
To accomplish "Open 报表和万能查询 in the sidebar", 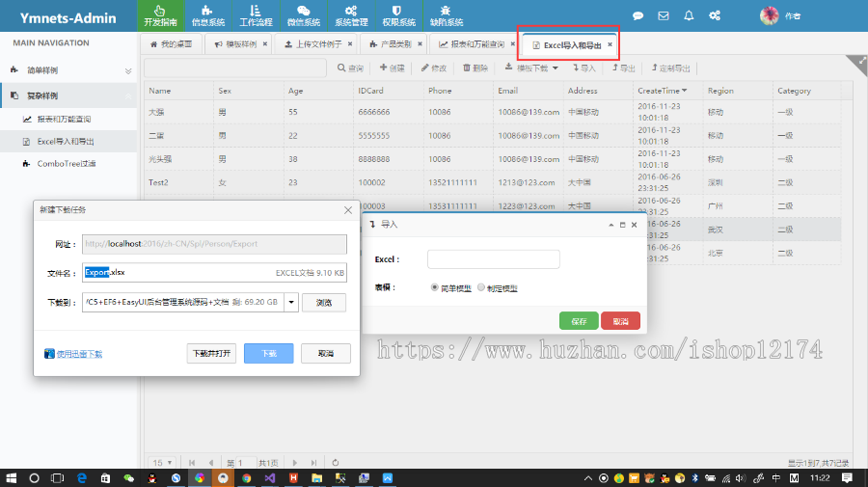I will point(68,119).
